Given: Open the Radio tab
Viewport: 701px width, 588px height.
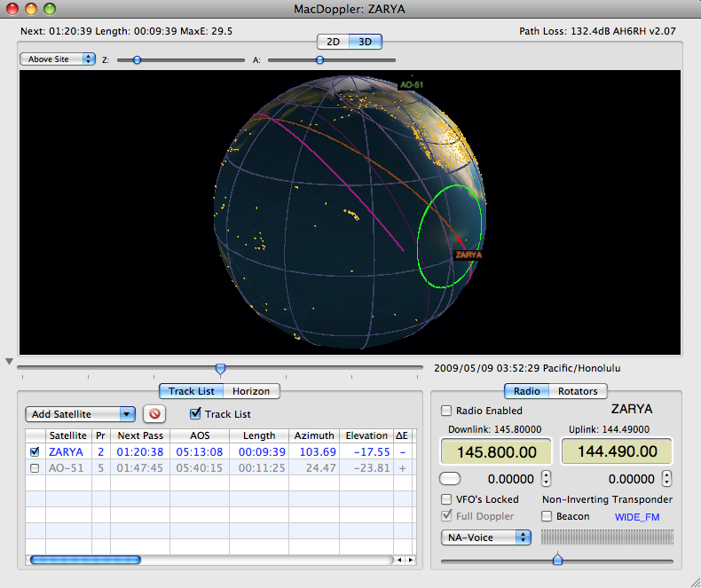Looking at the screenshot, I should 527,391.
